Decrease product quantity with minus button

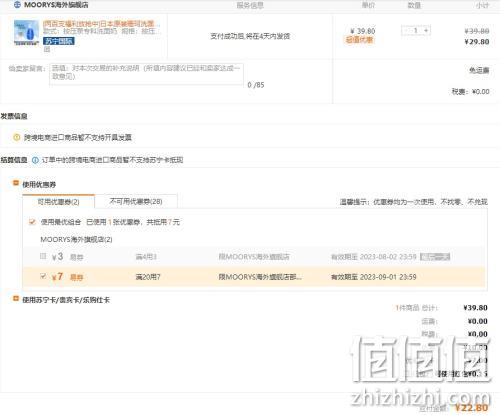(x=406, y=30)
